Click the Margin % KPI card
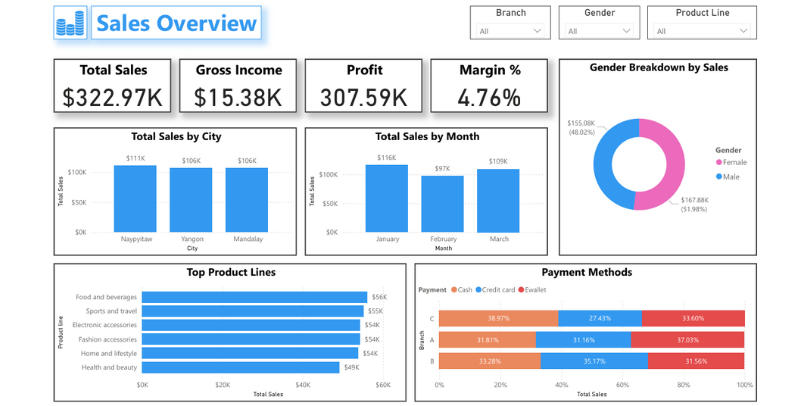 pos(489,85)
